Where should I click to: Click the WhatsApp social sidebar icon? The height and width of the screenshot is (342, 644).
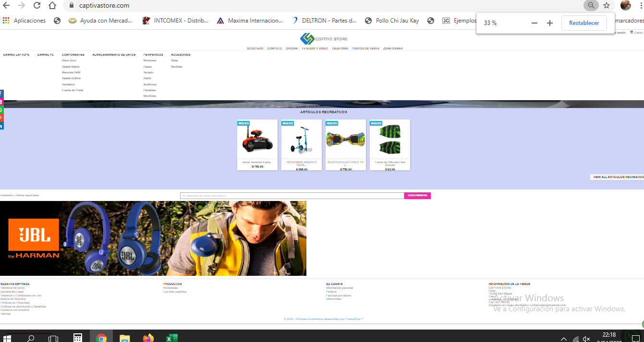tap(1, 110)
